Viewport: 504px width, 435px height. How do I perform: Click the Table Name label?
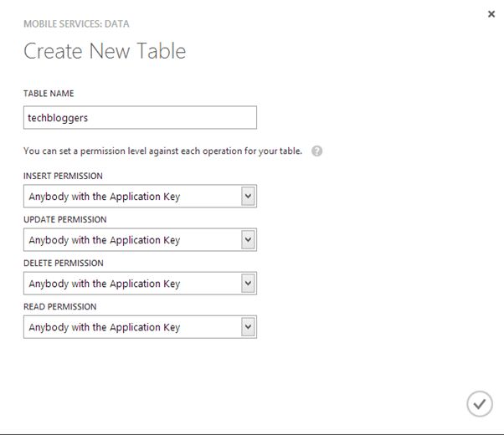click(x=49, y=94)
